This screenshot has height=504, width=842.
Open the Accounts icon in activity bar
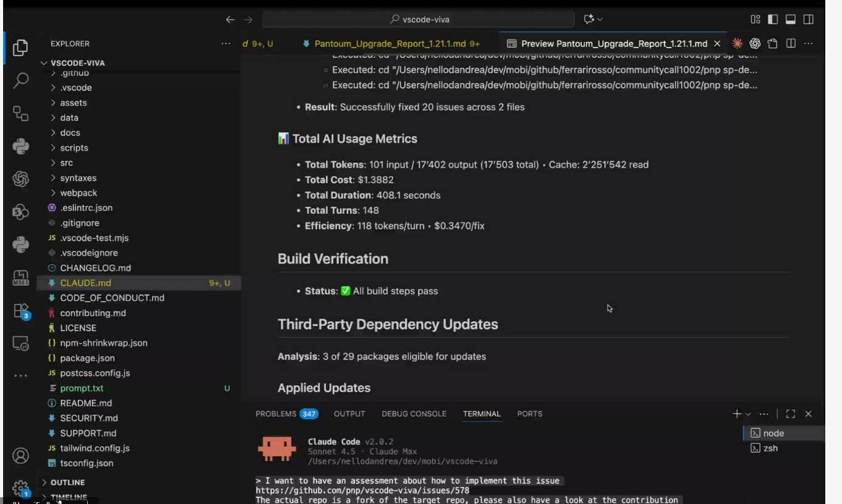(x=20, y=456)
